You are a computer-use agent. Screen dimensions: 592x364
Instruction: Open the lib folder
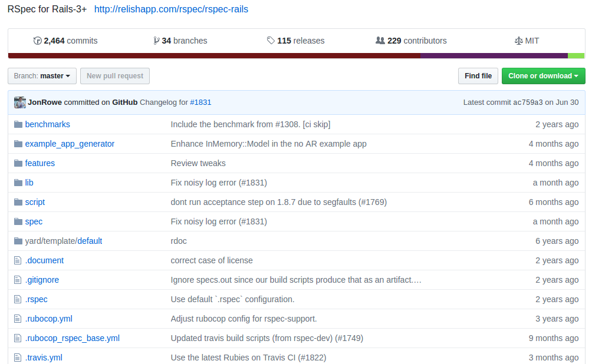pos(29,183)
